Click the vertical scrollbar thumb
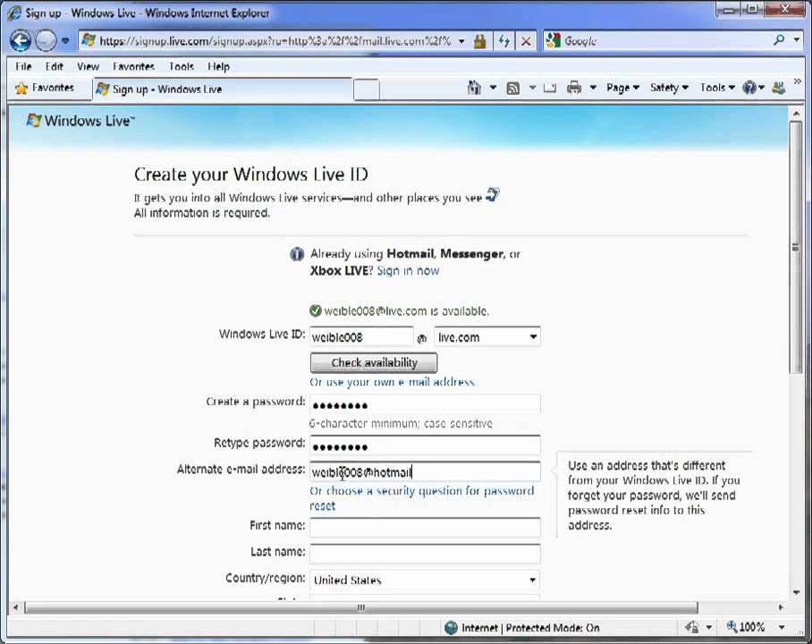 click(796, 247)
